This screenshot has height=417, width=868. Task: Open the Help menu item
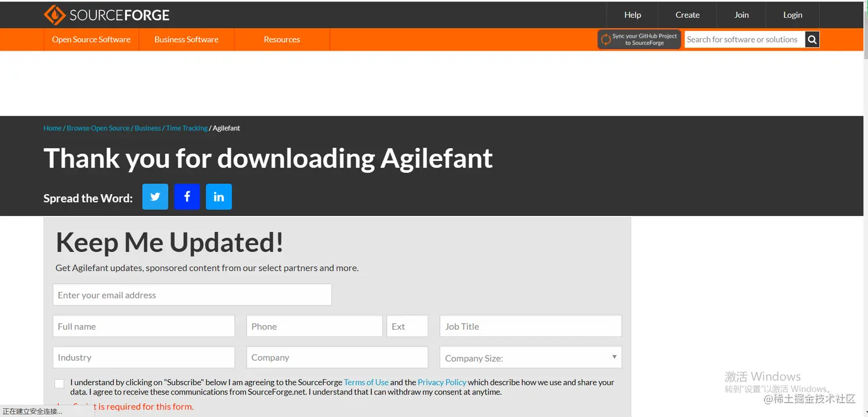(x=633, y=15)
